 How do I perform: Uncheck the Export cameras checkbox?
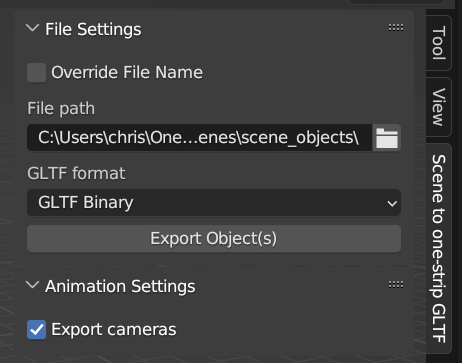click(x=36, y=329)
